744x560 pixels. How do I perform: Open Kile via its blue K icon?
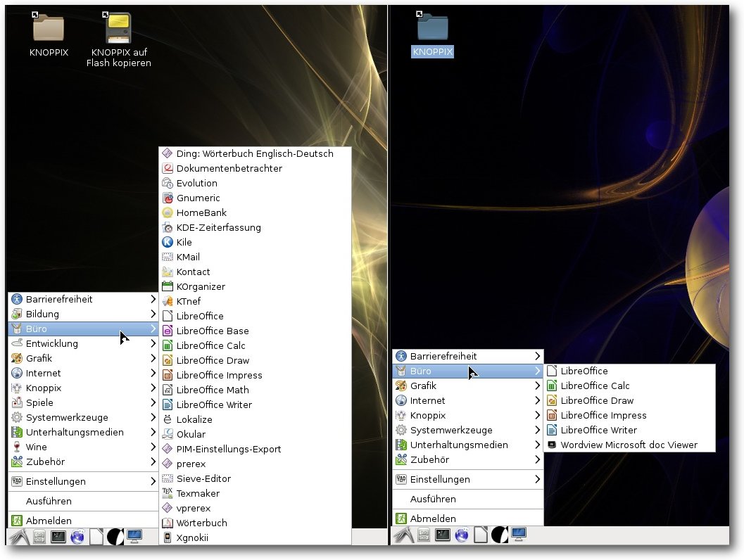[x=167, y=242]
